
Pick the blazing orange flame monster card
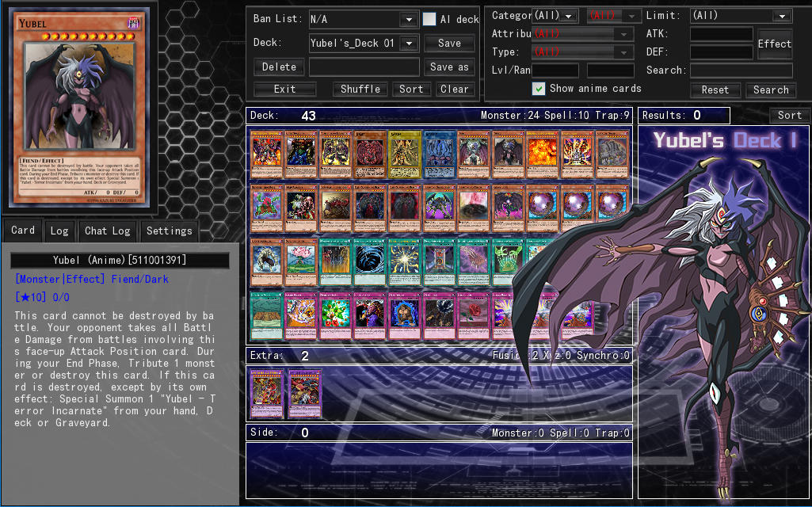point(543,154)
